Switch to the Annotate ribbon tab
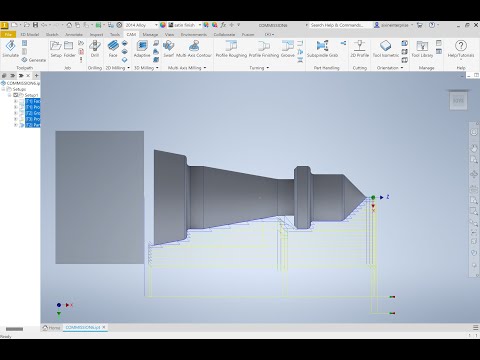The height and width of the screenshot is (360, 480). pyautogui.click(x=74, y=34)
